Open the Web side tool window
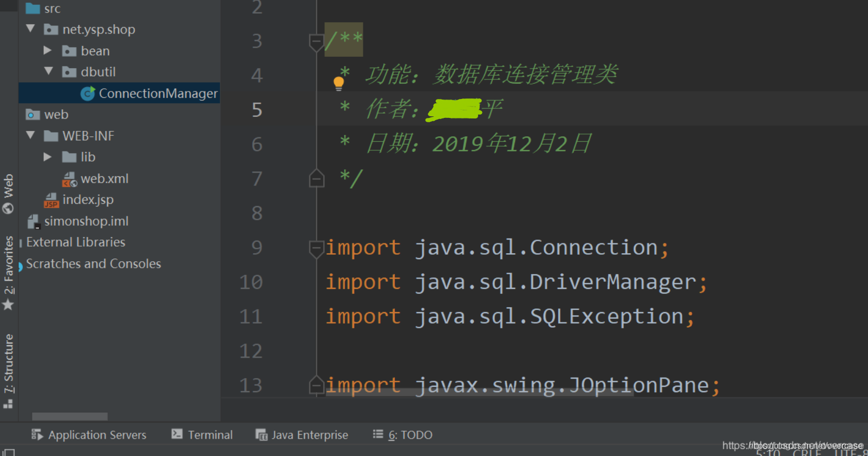 point(8,194)
